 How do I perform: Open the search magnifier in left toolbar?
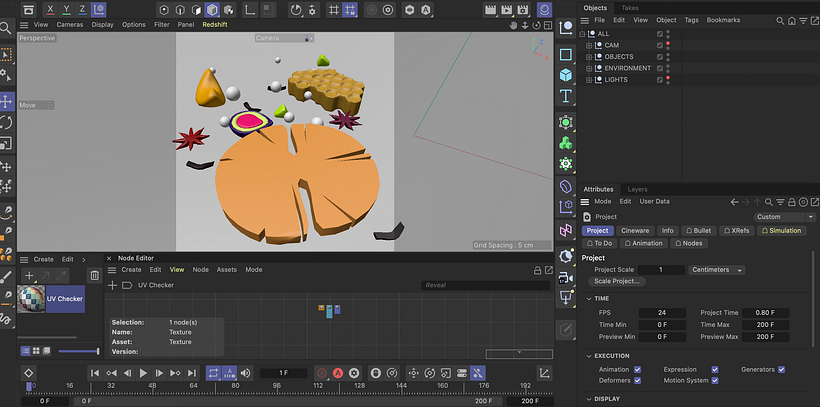(6, 28)
